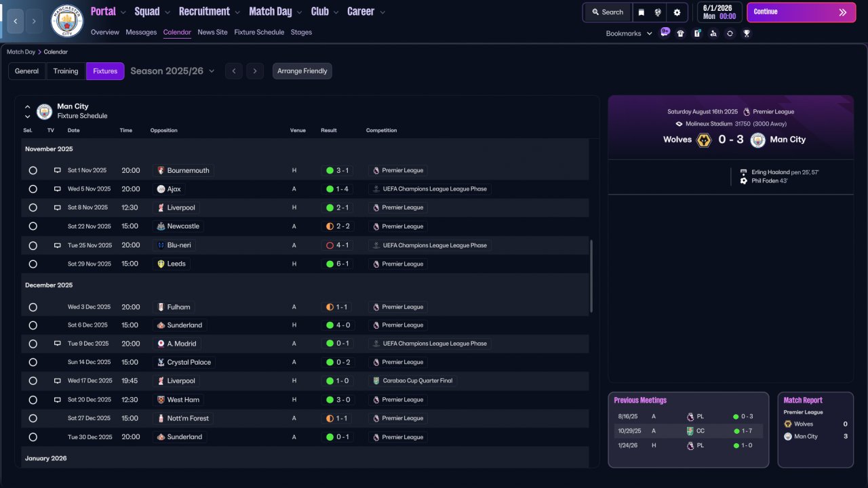Click the Wolves badge in match header
Screen dimensions: 868x488
coord(704,140)
